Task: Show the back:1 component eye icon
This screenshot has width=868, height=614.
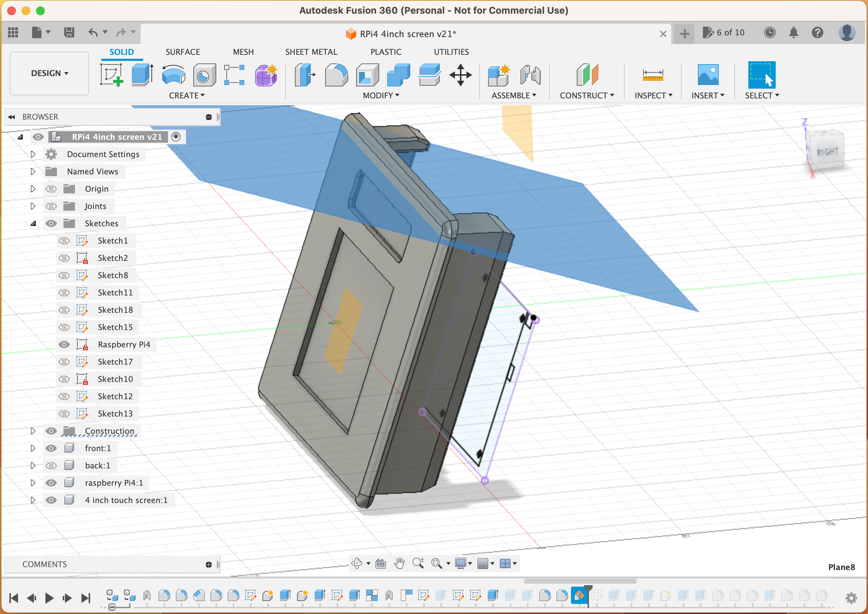Action: coord(51,466)
